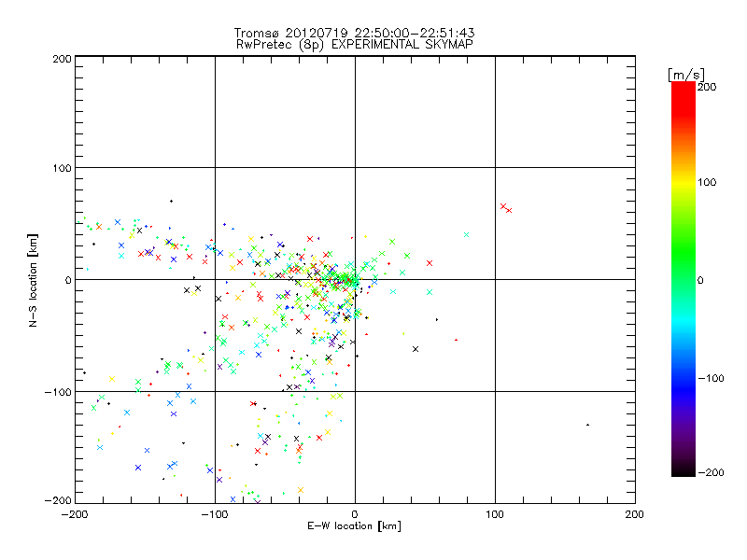Click the pair of red crosses in upper-right quadrant
This screenshot has width=747, height=560.
coord(506,208)
